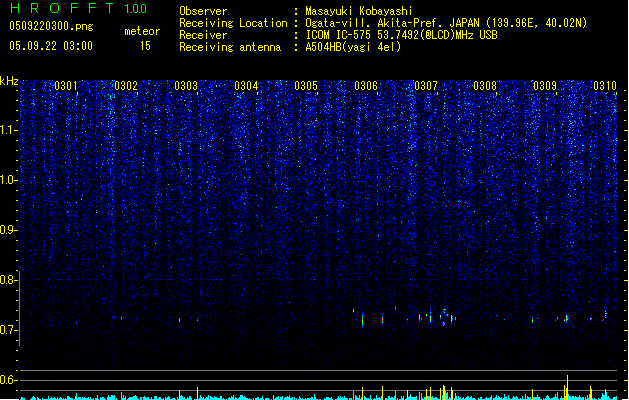Click observer name Masayuki Kobayashi
This screenshot has height=400, width=629.
click(x=359, y=11)
